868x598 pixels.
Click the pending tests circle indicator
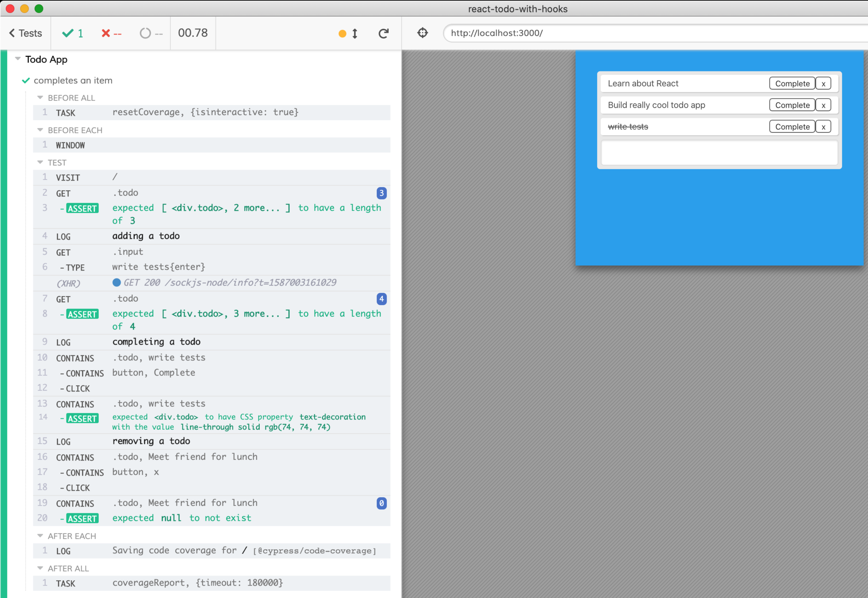(x=151, y=33)
